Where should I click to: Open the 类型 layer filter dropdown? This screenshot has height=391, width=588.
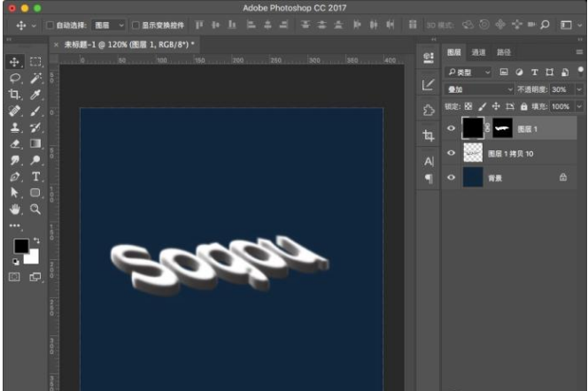469,72
